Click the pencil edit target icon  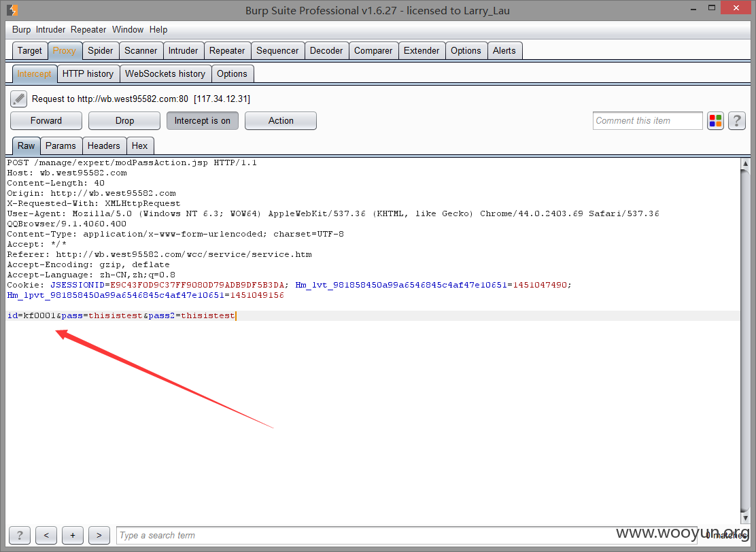coord(19,99)
